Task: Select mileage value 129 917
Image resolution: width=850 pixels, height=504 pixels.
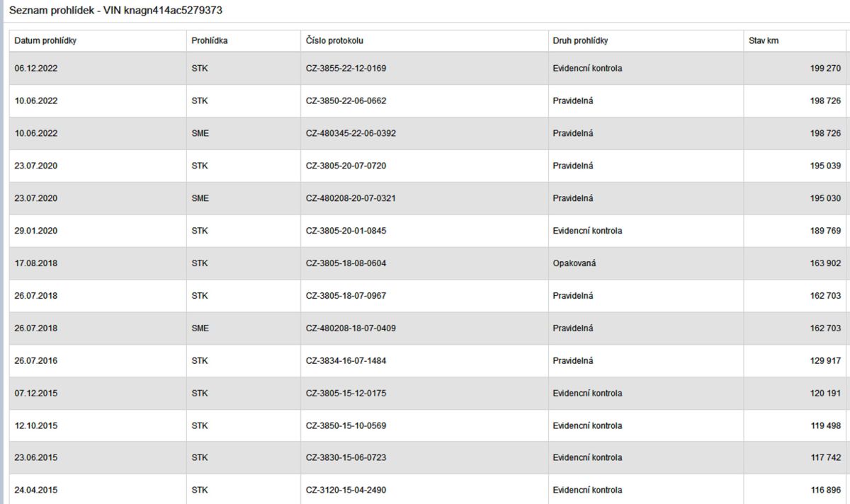Action: [x=826, y=361]
